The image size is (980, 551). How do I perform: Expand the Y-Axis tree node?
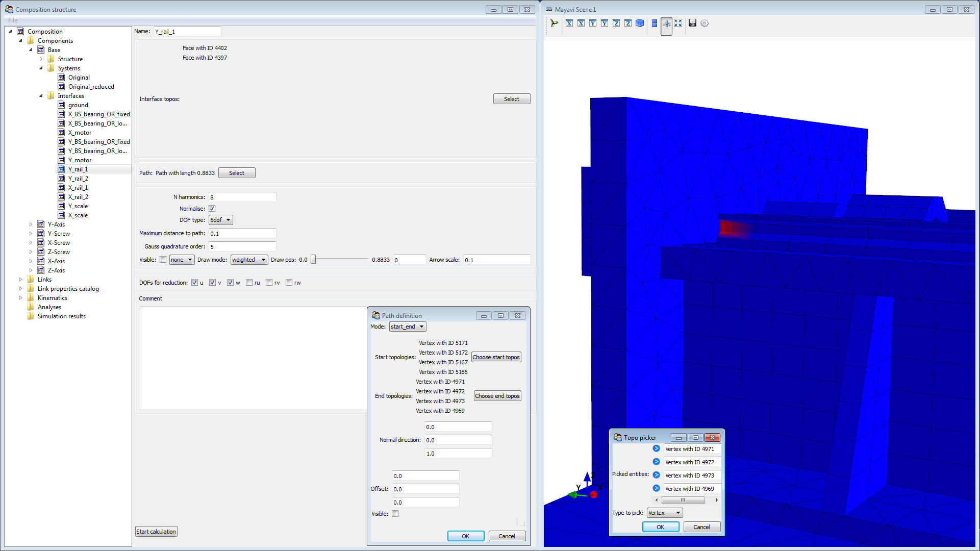click(31, 224)
